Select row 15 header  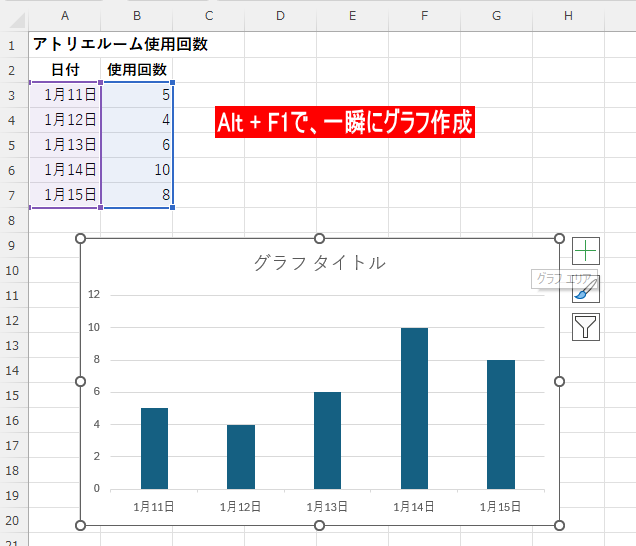pyautogui.click(x=12, y=395)
